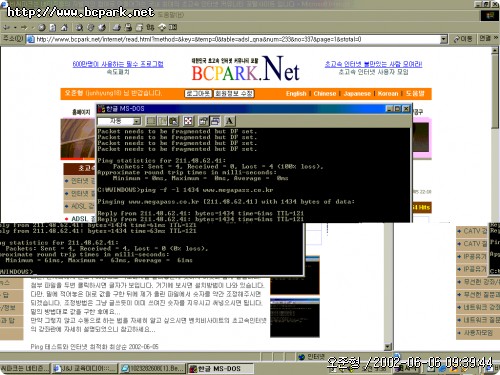
Task: Switch language to Japanese
Action: click(357, 94)
